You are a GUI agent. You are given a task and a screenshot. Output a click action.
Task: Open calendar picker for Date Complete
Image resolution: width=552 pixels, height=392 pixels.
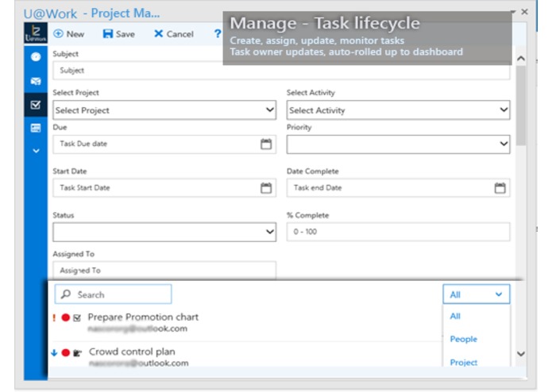[x=500, y=188]
